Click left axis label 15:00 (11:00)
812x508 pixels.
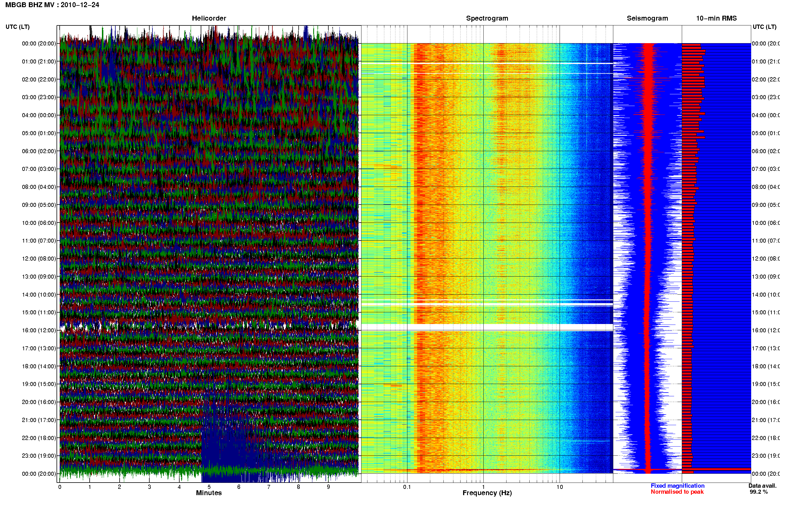tap(39, 313)
